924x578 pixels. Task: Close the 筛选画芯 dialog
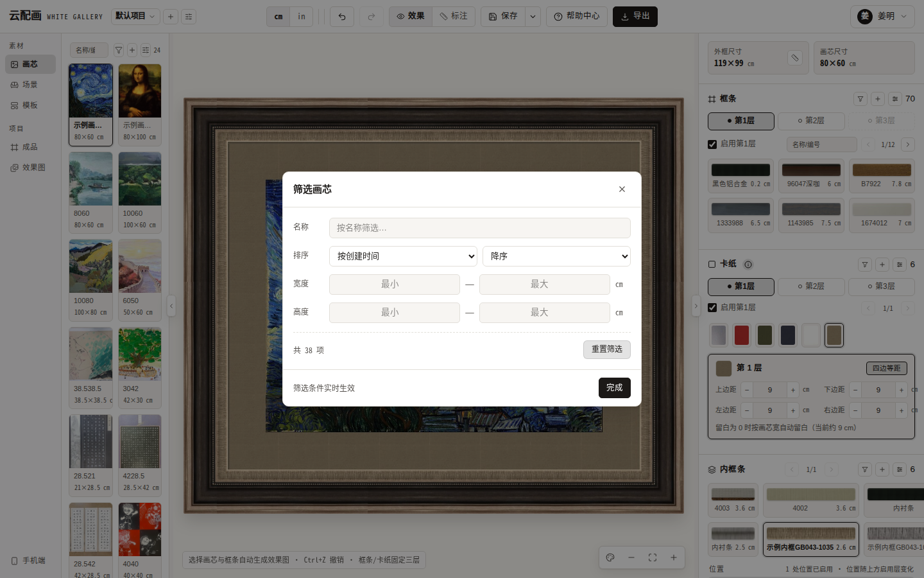tap(622, 189)
